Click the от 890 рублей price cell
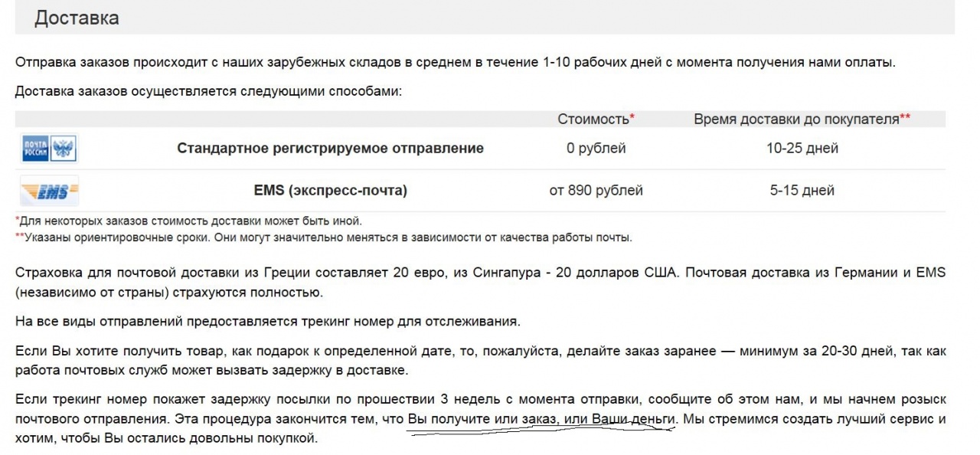The height and width of the screenshot is (455, 980). (x=596, y=191)
